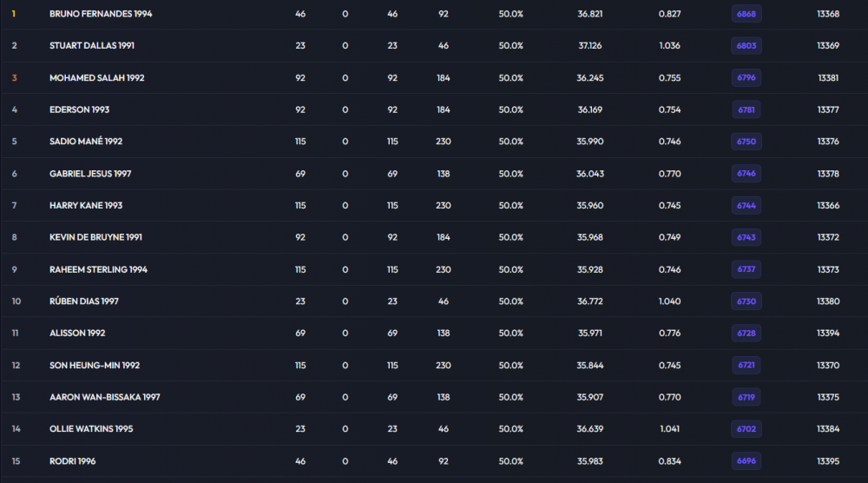Image resolution: width=868 pixels, height=483 pixels.
Task: Open Bruno Fernandes 1994 player entry
Action: point(101,14)
